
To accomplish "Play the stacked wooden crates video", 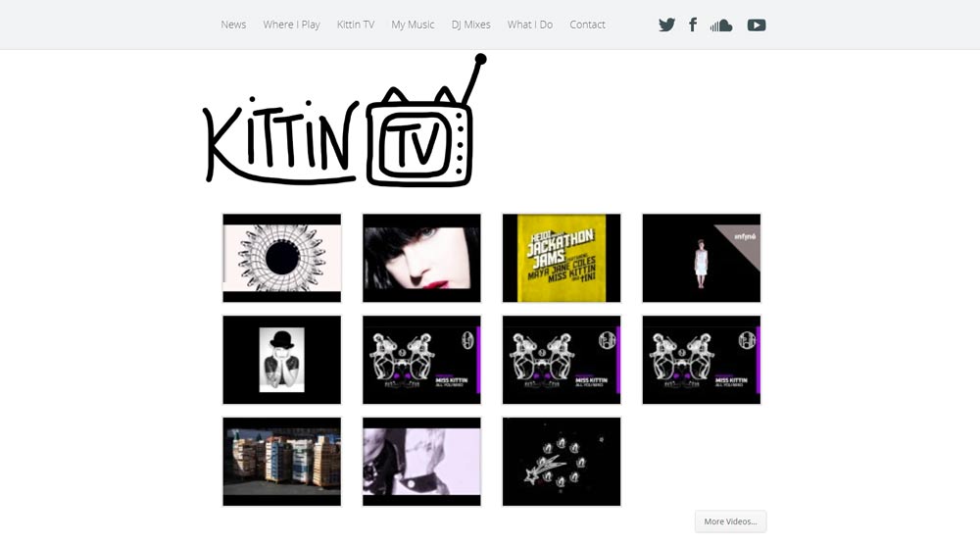I will pos(282,462).
